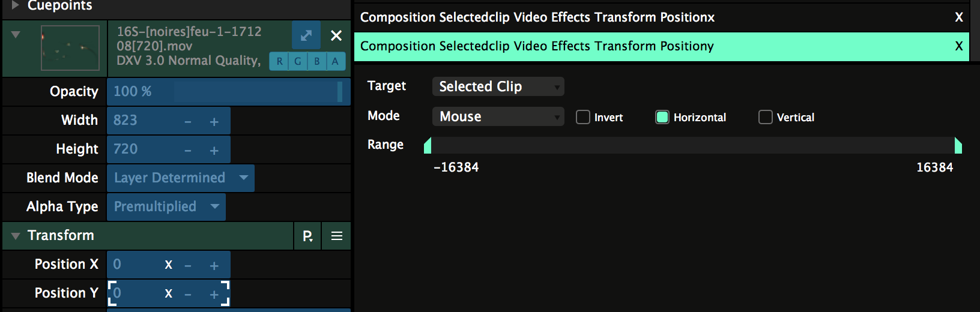Viewport: 980px width, 312px height.
Task: Open the Transform preset P icon
Action: (x=307, y=236)
